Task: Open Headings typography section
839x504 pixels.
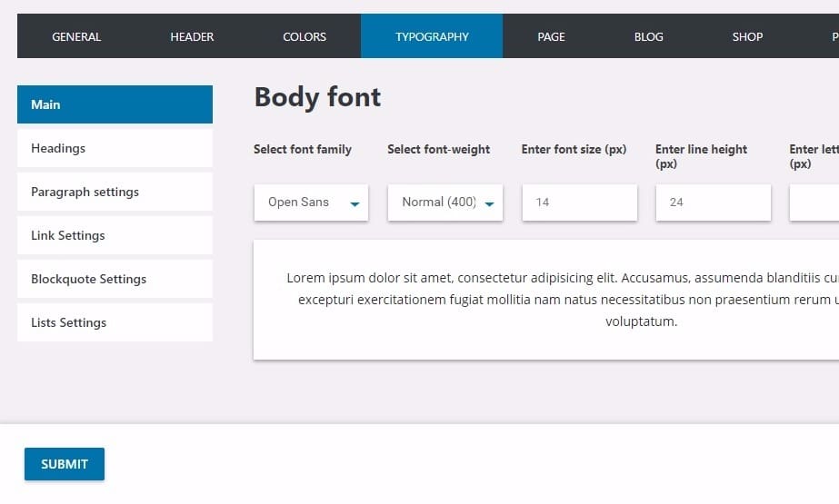Action: [115, 148]
